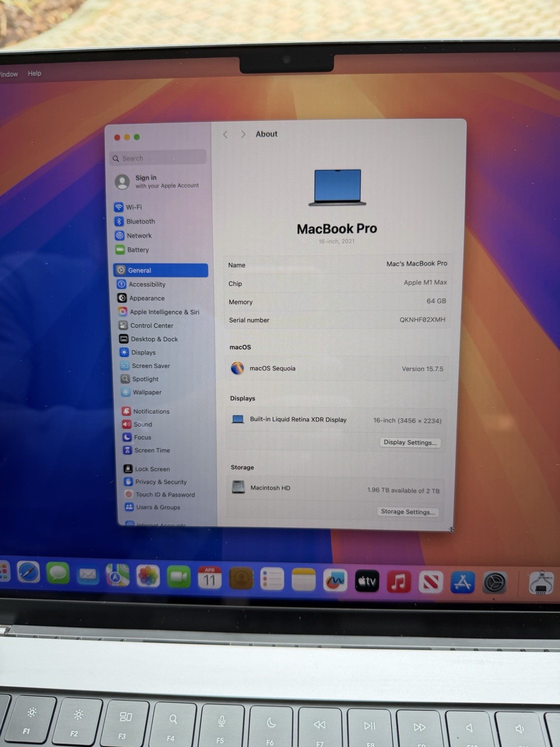Click the serial number QKNHF02XMH
The width and height of the screenshot is (560, 747).
(x=422, y=320)
